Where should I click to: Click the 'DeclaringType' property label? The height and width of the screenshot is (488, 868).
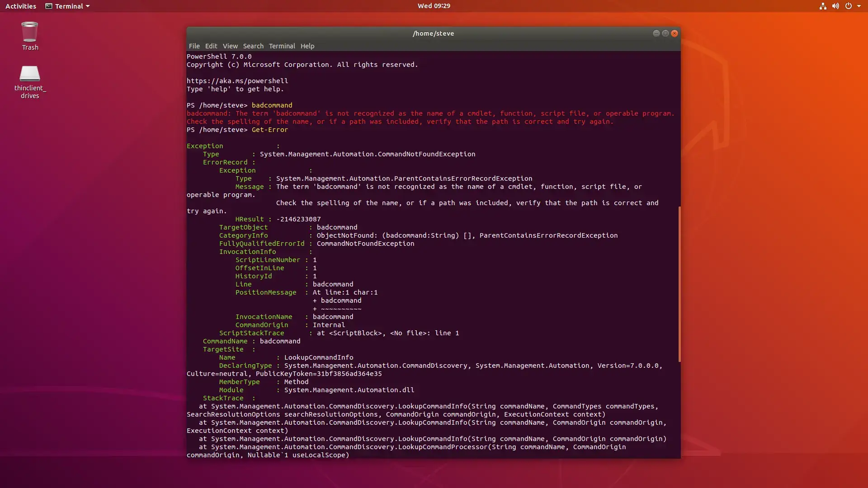pyautogui.click(x=245, y=366)
